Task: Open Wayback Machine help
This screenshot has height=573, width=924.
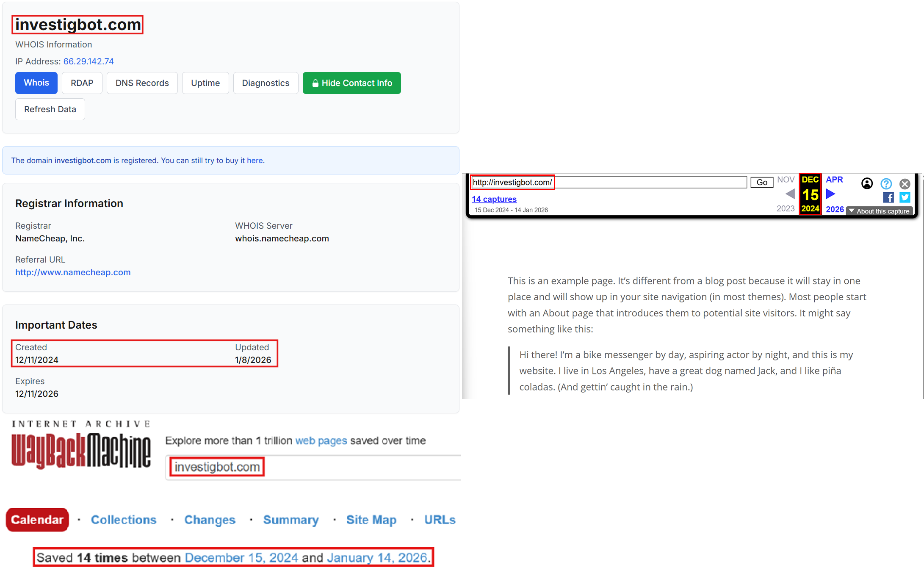Action: click(x=886, y=184)
